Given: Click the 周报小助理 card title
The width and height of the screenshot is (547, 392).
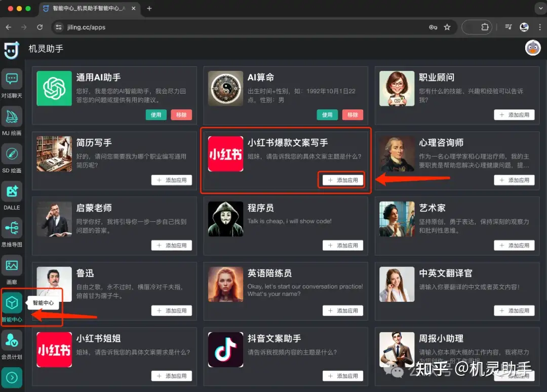Looking at the screenshot, I should click(441, 338).
